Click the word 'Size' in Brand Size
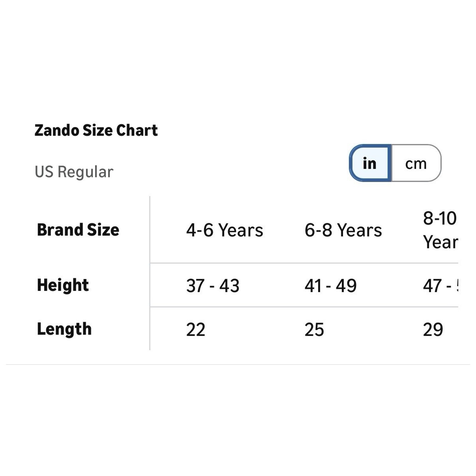Viewport: 476px width, 476px height. (103, 230)
